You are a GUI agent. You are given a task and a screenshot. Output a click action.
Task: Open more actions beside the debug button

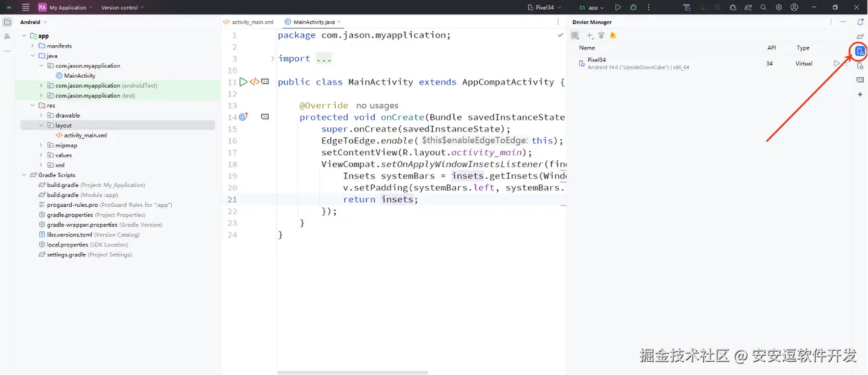[x=649, y=7]
